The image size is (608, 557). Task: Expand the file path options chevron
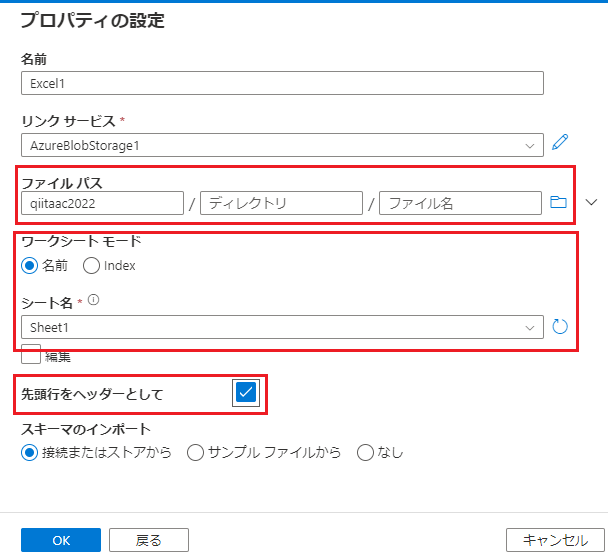[591, 202]
